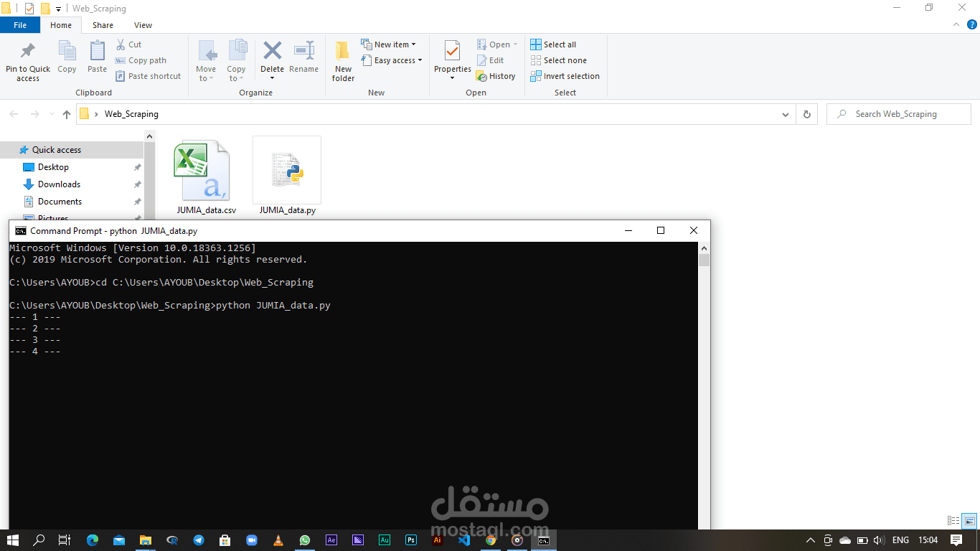Launch VLC media player from taskbar
The image size is (980, 551).
pyautogui.click(x=278, y=540)
